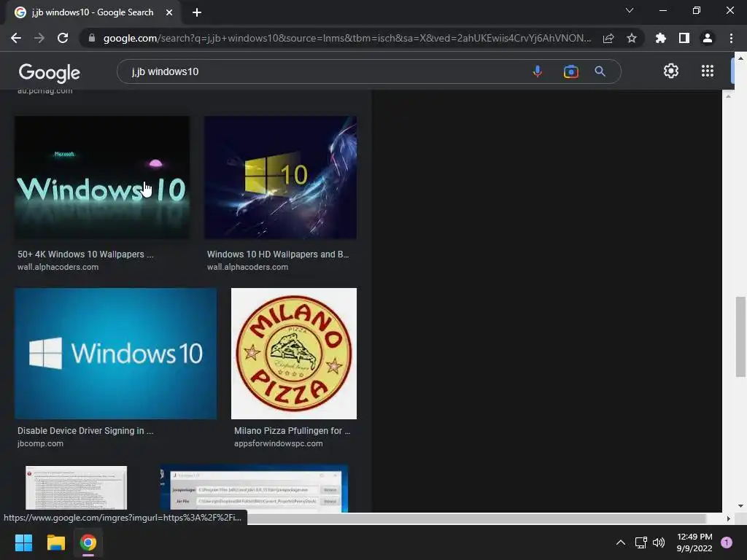Screen dimensions: 747x560
Task: Click the scrollbar down arrow
Action: [x=740, y=506]
